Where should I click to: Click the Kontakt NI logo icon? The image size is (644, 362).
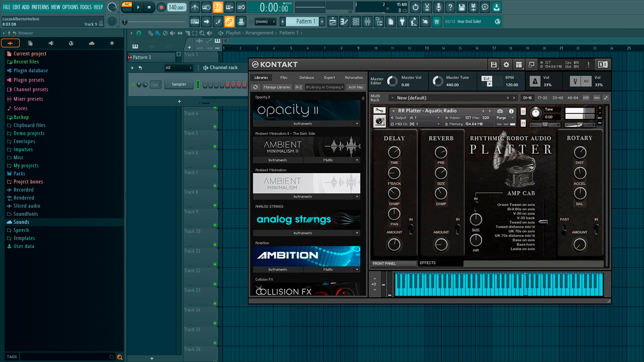click(603, 65)
